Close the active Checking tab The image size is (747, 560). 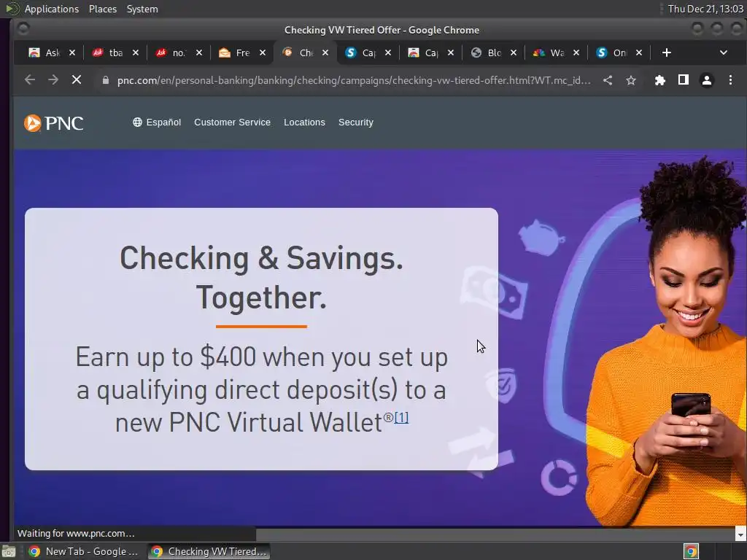[x=325, y=52]
